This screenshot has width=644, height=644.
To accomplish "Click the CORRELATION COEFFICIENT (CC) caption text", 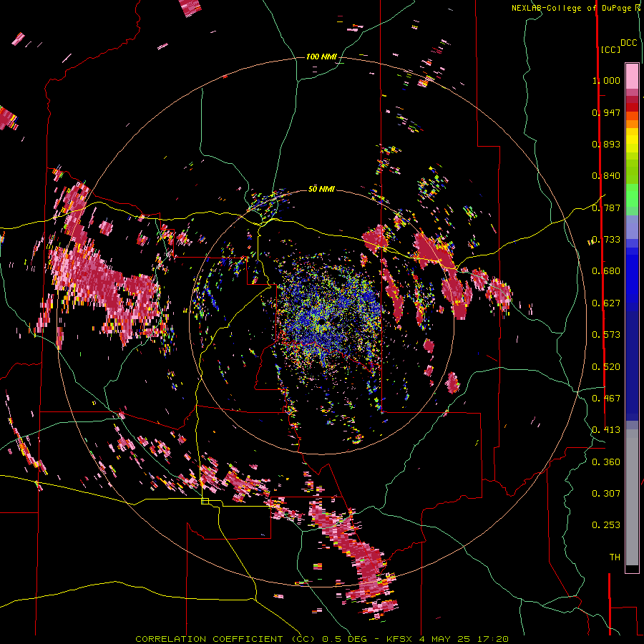I will [225, 639].
